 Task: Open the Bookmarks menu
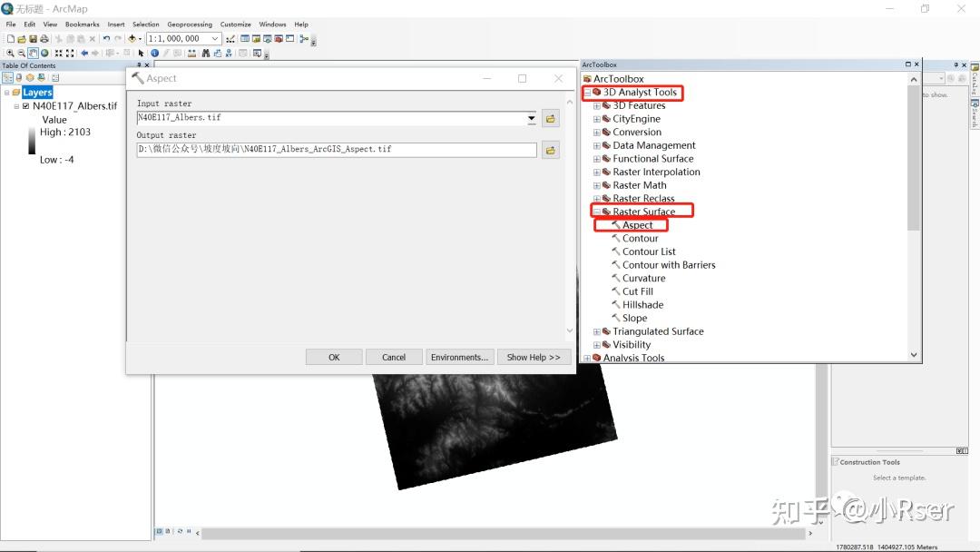82,25
